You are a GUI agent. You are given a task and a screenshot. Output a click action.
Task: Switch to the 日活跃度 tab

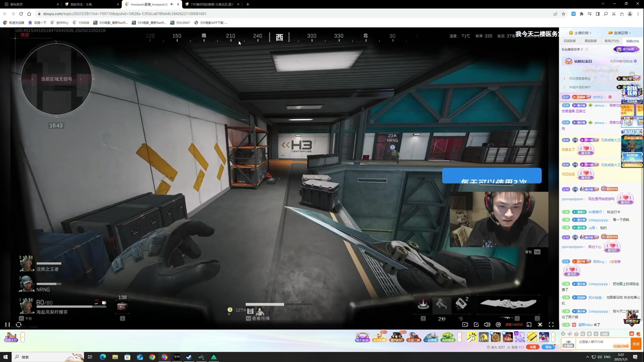pyautogui.click(x=570, y=41)
